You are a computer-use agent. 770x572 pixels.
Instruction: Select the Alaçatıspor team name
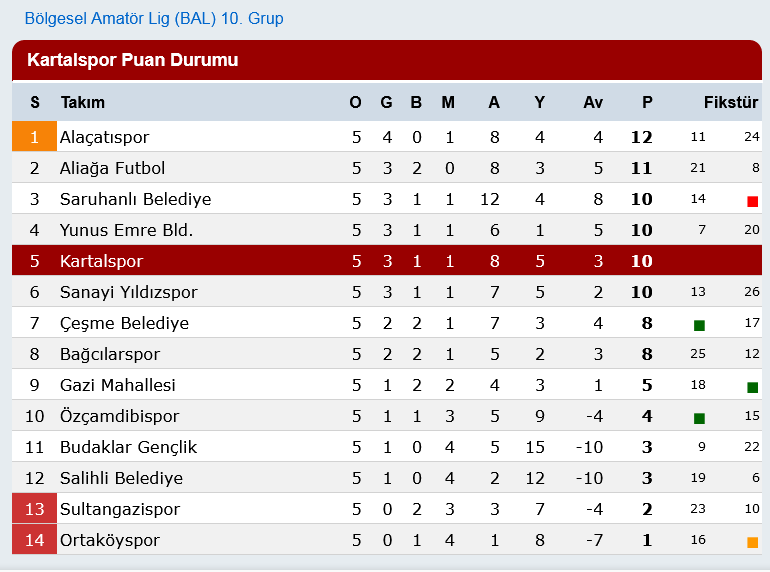click(104, 137)
